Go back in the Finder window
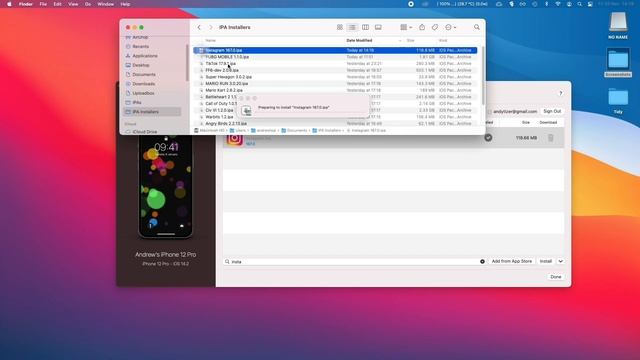 (199, 27)
